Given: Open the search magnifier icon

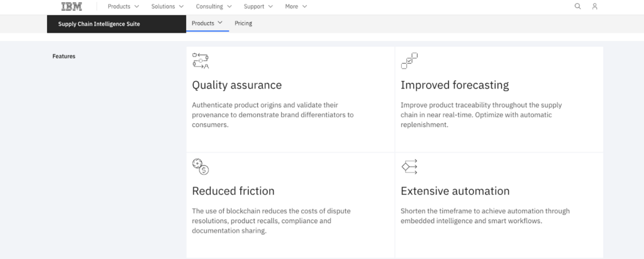Looking at the screenshot, I should point(577,6).
